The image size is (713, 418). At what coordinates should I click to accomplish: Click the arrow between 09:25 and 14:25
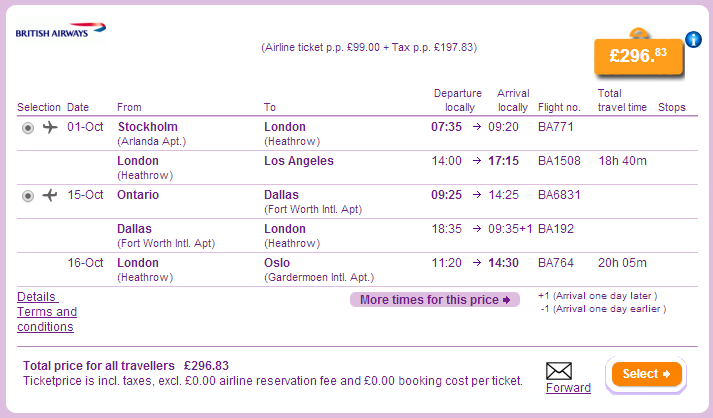[476, 195]
